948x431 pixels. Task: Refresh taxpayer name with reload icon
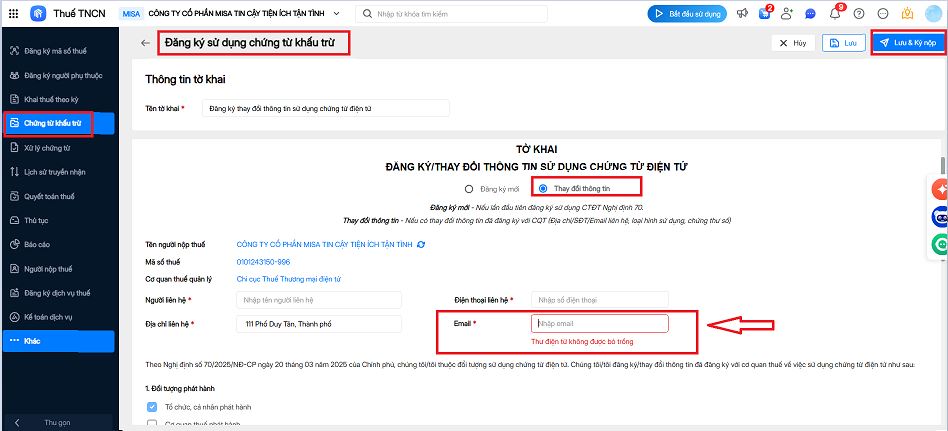[421, 245]
